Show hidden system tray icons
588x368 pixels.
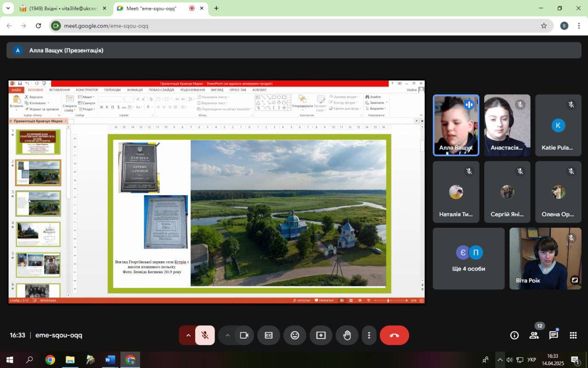[500, 360]
